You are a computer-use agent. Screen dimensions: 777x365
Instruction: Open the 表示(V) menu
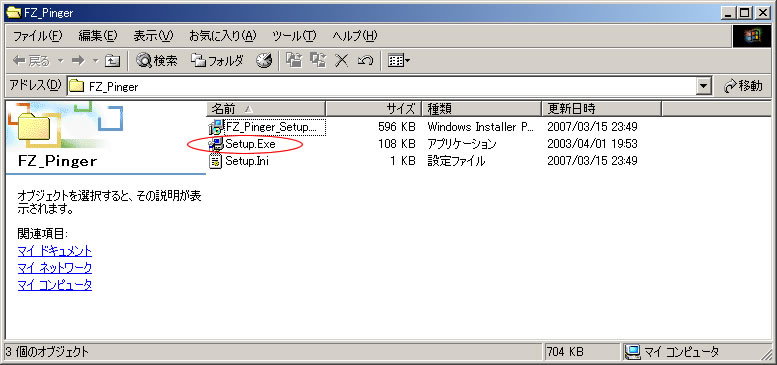point(153,36)
